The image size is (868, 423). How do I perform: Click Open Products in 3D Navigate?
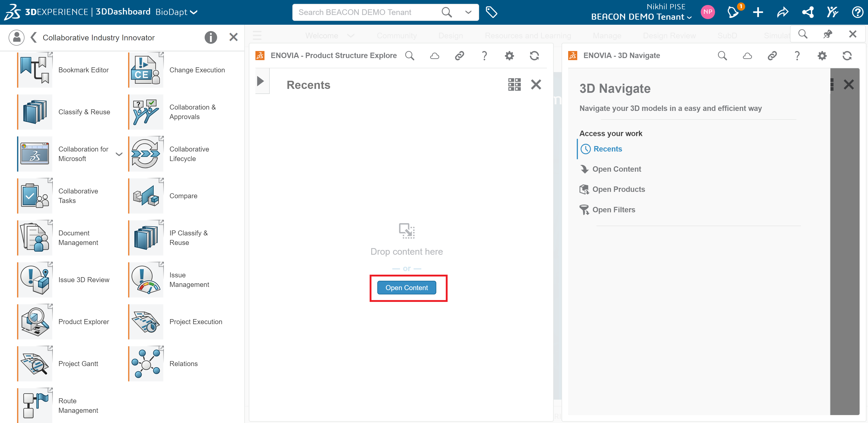[x=612, y=189]
